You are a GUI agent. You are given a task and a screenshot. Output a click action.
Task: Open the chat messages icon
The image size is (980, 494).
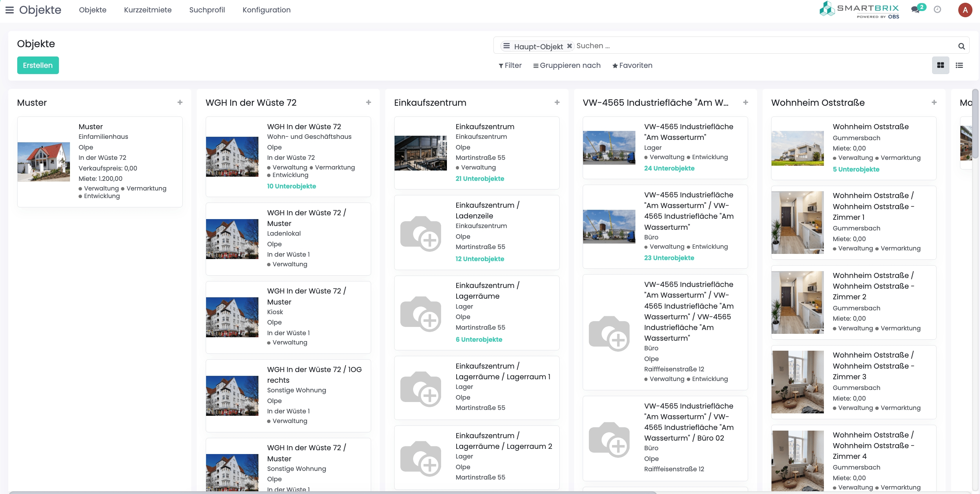point(915,10)
